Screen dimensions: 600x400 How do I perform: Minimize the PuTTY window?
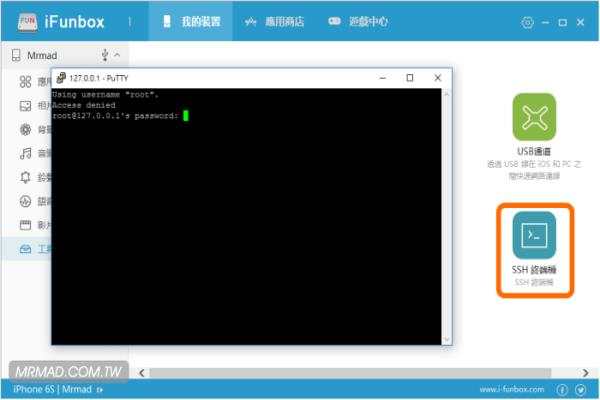[x=383, y=78]
